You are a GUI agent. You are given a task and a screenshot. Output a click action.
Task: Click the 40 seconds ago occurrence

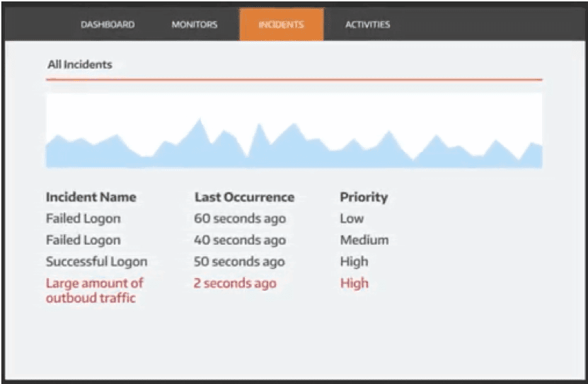240,240
